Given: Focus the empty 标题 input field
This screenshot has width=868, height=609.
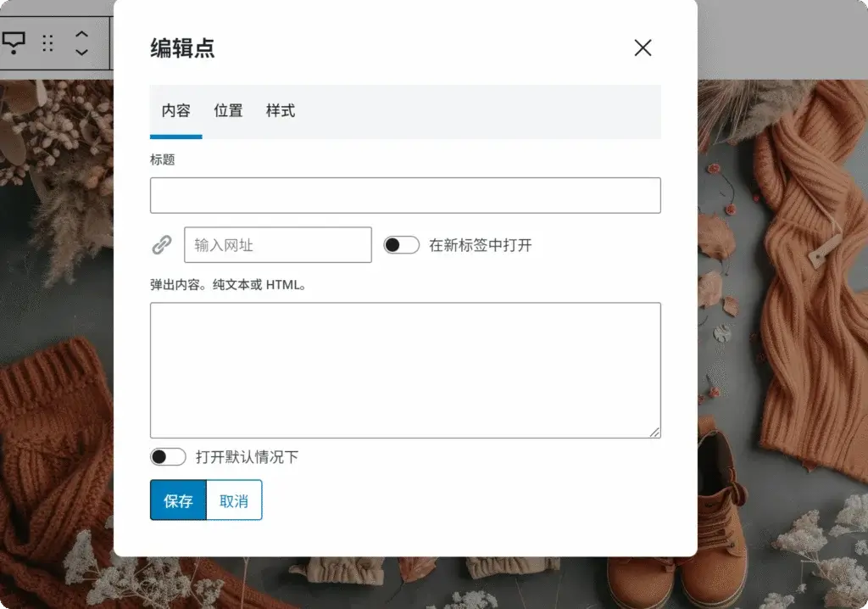Looking at the screenshot, I should tap(404, 195).
